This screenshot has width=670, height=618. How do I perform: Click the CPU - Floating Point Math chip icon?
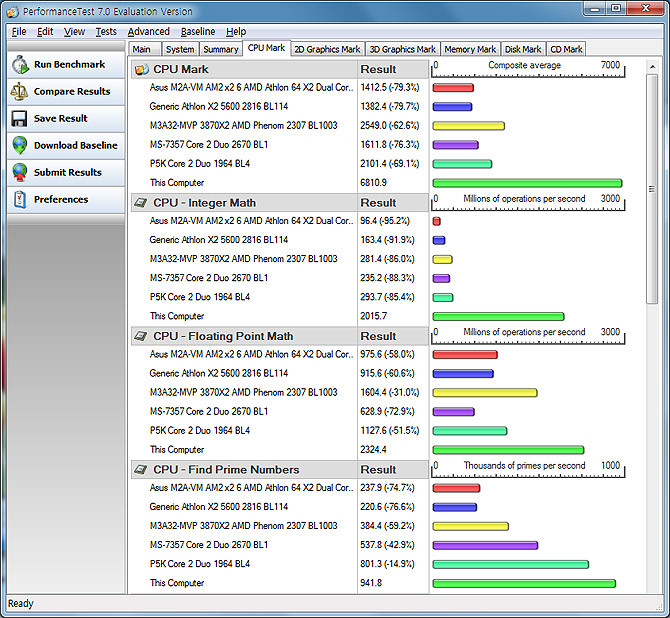141,336
